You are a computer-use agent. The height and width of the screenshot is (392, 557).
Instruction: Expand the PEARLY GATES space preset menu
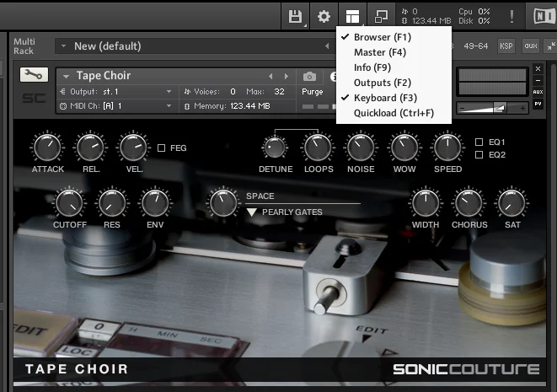tap(251, 212)
